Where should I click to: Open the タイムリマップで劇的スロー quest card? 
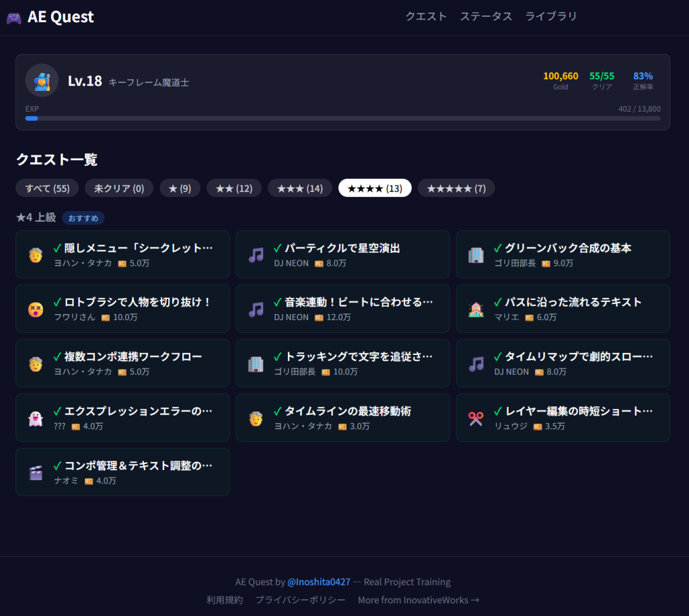click(x=563, y=363)
